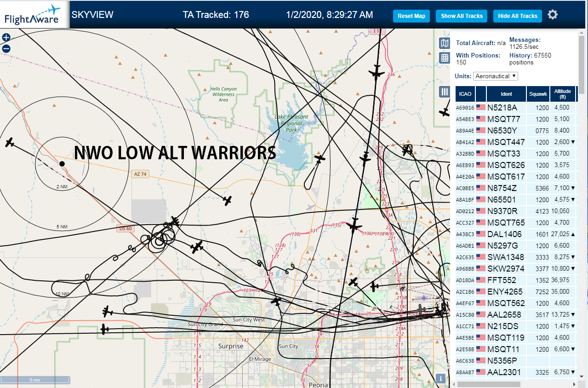588x388 pixels.
Task: Click the AZ 74 highway shield label
Action: point(140,174)
